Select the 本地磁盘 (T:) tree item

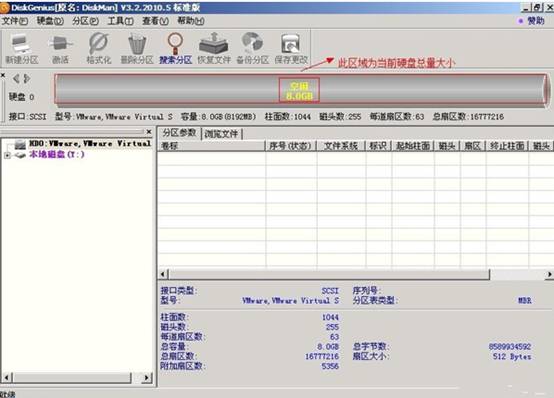(x=57, y=154)
